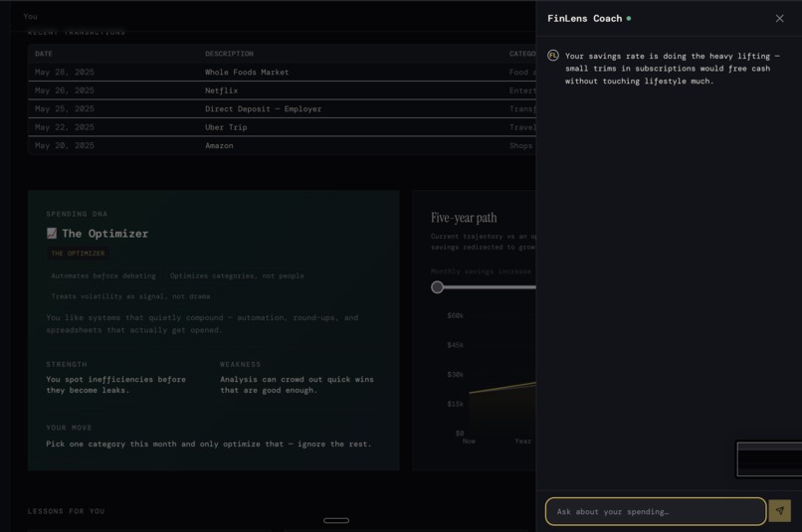The image size is (802, 532).
Task: Focus the 'Ask about your spending' input
Action: pyautogui.click(x=656, y=511)
